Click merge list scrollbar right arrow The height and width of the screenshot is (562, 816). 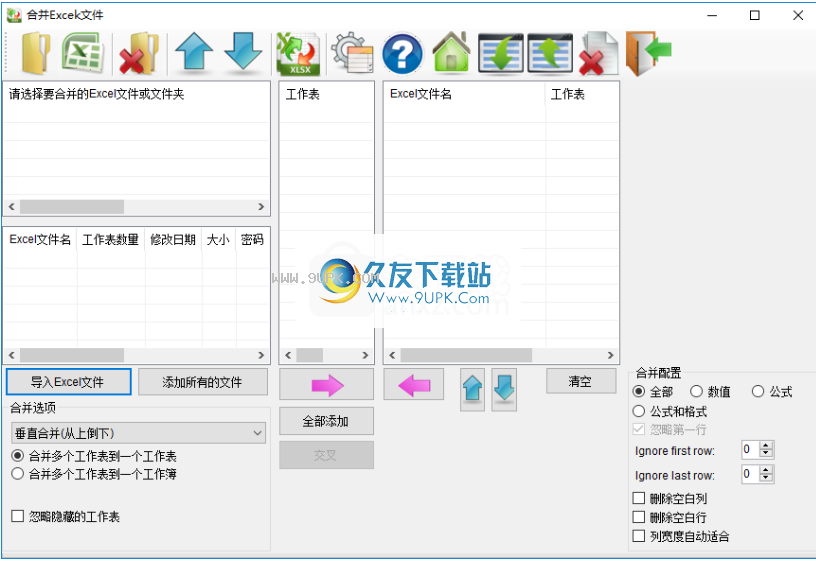click(x=610, y=355)
